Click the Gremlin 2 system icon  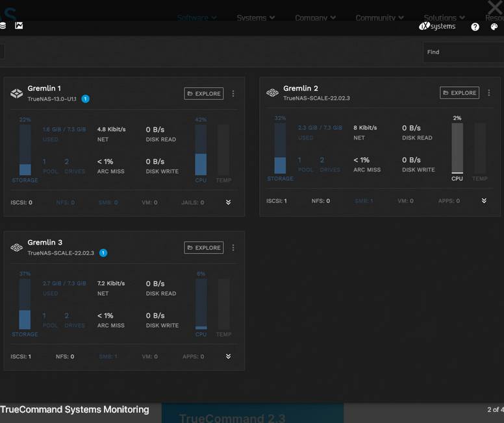272,93
